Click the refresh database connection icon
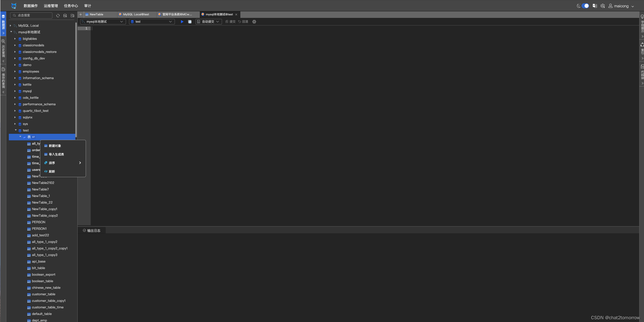Image resolution: width=644 pixels, height=322 pixels. (58, 15)
